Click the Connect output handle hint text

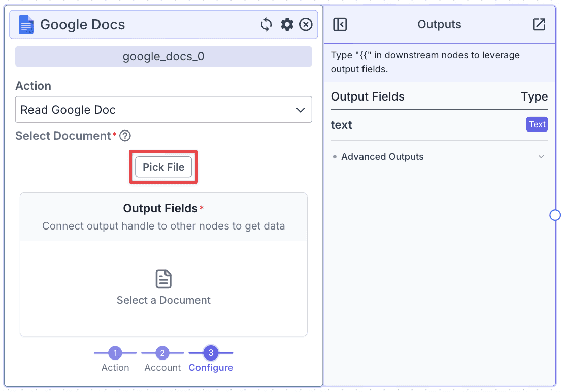click(163, 226)
